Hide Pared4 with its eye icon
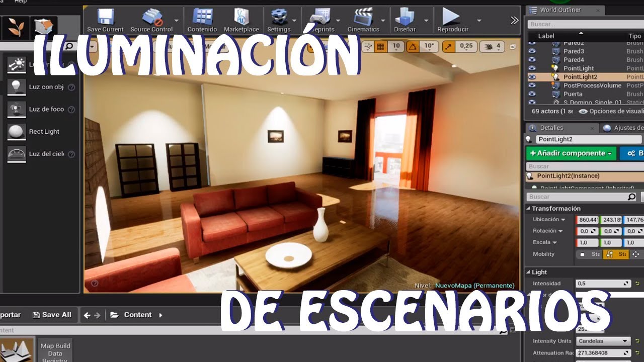 532,60
